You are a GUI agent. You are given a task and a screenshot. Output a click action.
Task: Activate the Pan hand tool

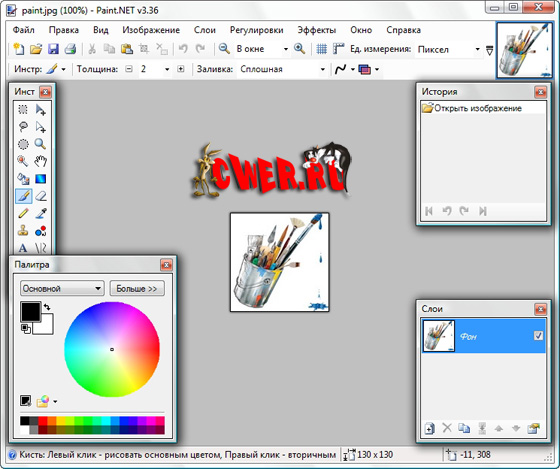[x=41, y=161]
